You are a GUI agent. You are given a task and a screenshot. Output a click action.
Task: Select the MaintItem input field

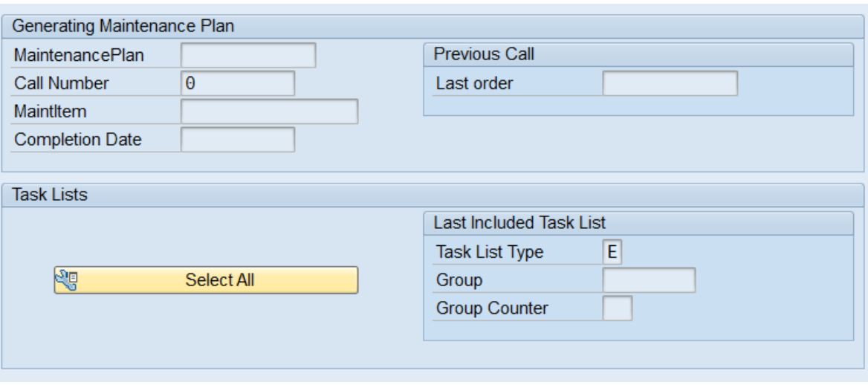pos(270,112)
